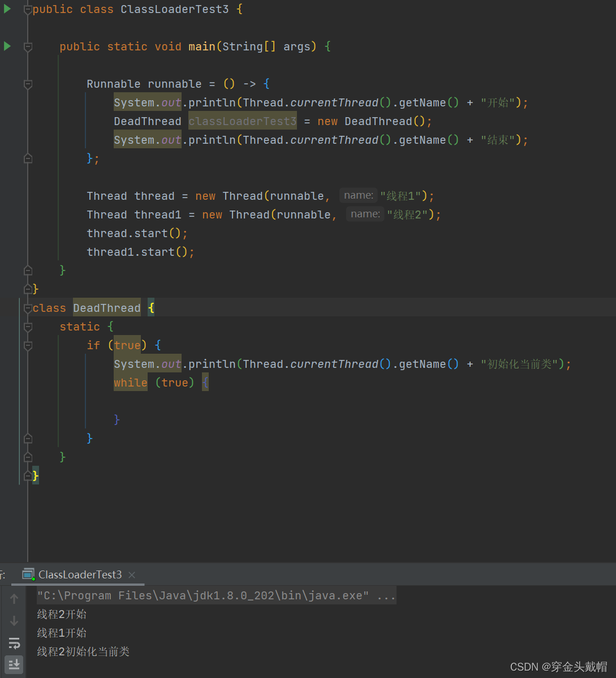
Task: Run the main method using its gutter run arrow
Action: point(6,46)
